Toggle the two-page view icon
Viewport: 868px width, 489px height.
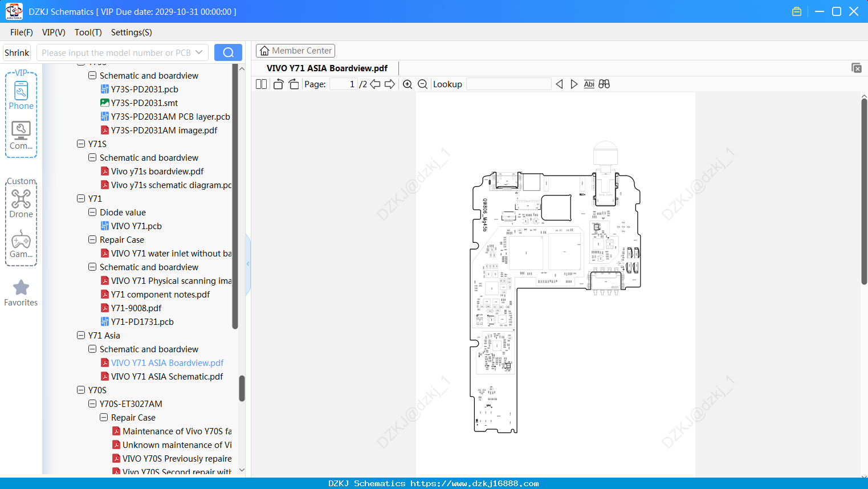(x=261, y=84)
